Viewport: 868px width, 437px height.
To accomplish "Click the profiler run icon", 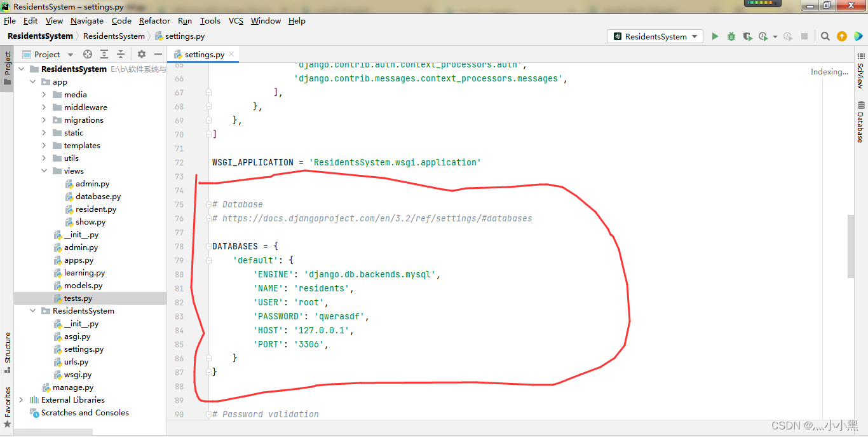I will point(763,36).
